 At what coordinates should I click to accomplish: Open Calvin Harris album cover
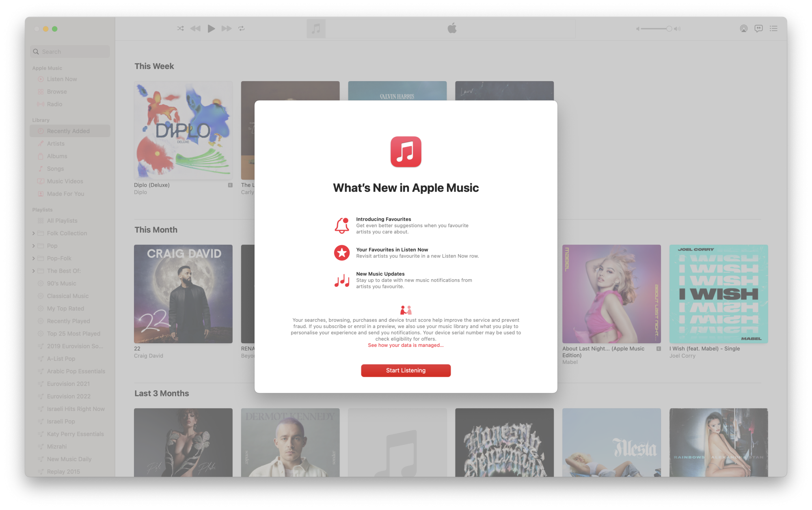coord(397,91)
